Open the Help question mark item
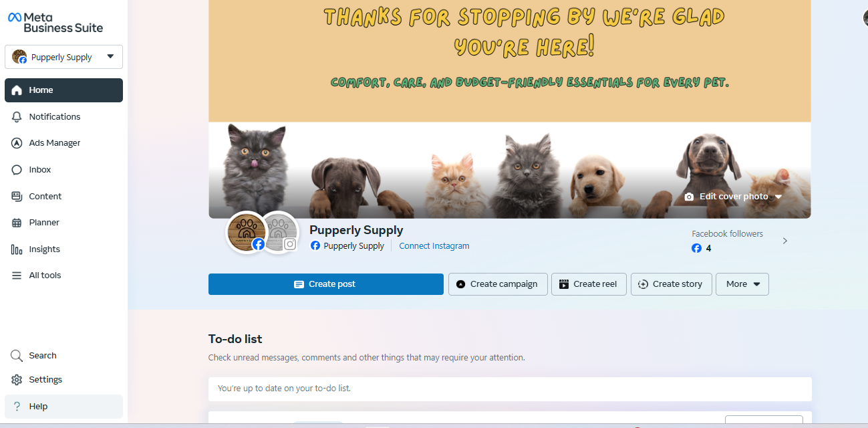 [x=63, y=406]
